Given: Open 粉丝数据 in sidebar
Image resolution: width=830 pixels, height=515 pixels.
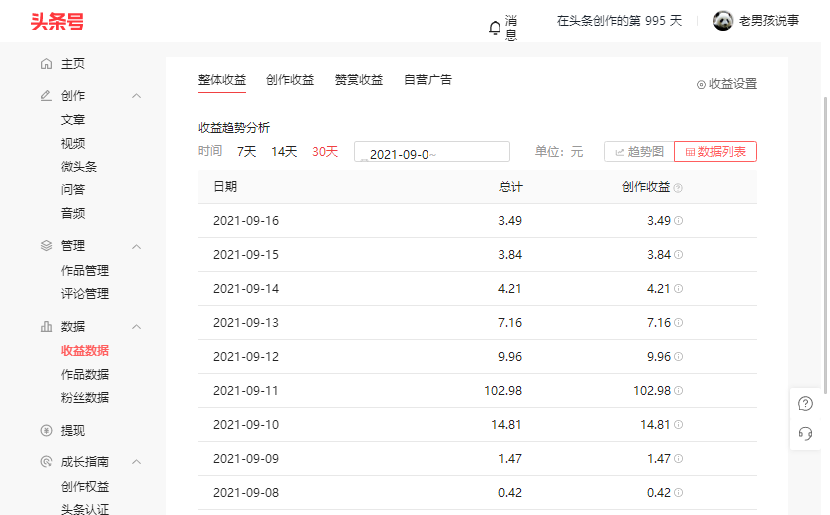Looking at the screenshot, I should [x=85, y=397].
